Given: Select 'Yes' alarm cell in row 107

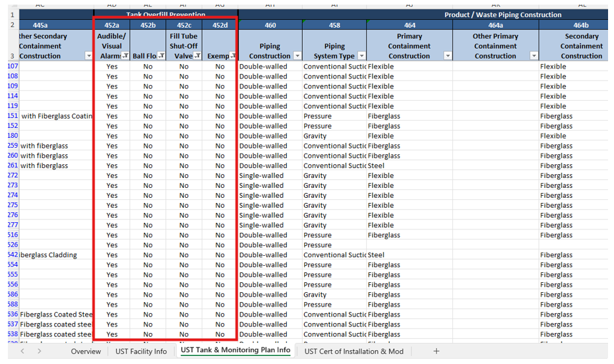Looking at the screenshot, I should pos(111,66).
